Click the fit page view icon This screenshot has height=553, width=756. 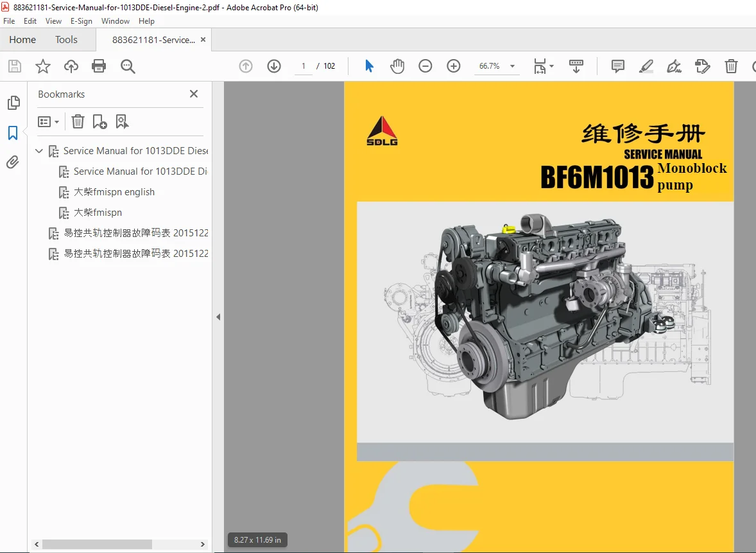click(x=540, y=66)
